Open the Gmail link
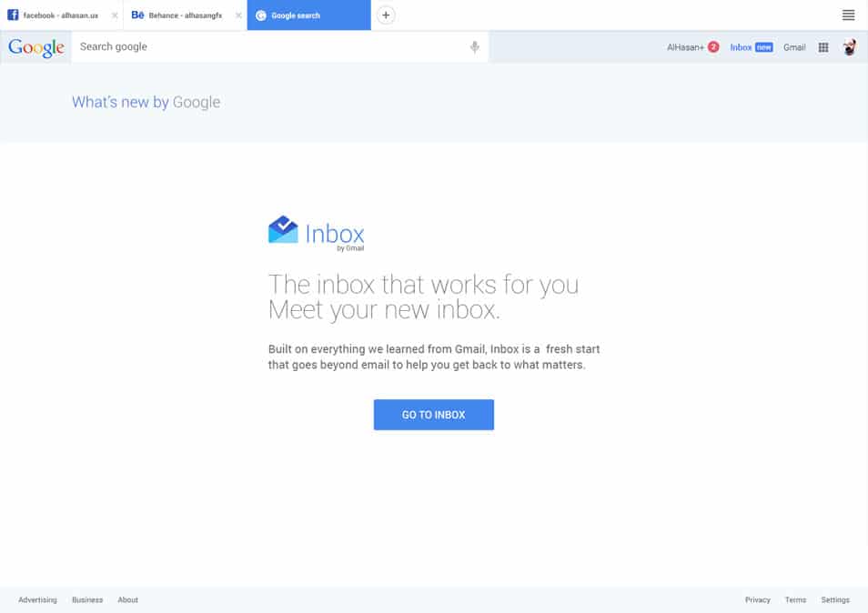Image resolution: width=868 pixels, height=613 pixels. pyautogui.click(x=794, y=46)
